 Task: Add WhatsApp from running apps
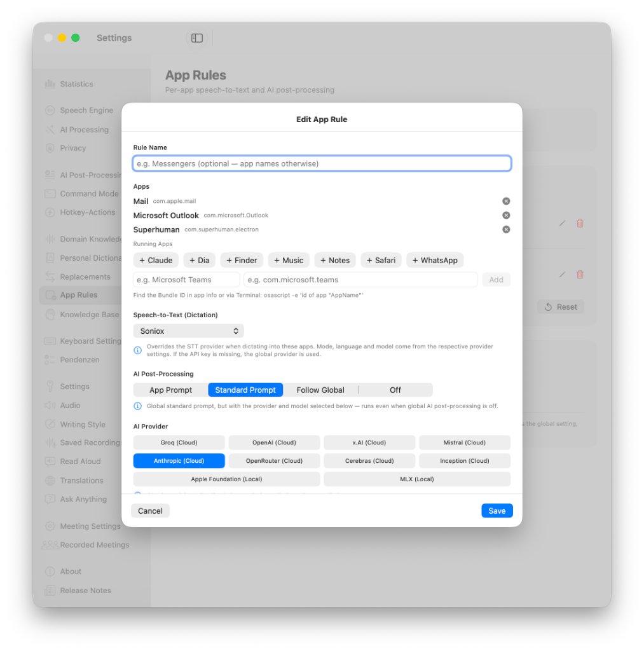tap(435, 260)
